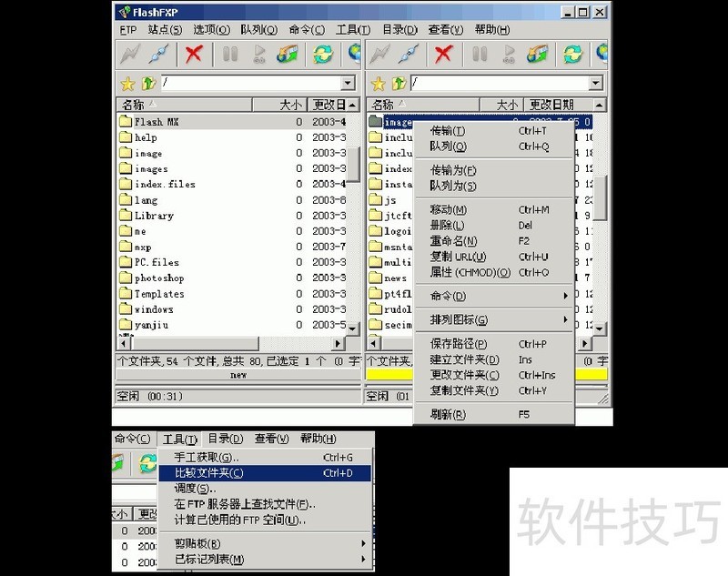Click the left pane disconnect plug icon
This screenshot has width=728, height=576.
tap(159, 54)
